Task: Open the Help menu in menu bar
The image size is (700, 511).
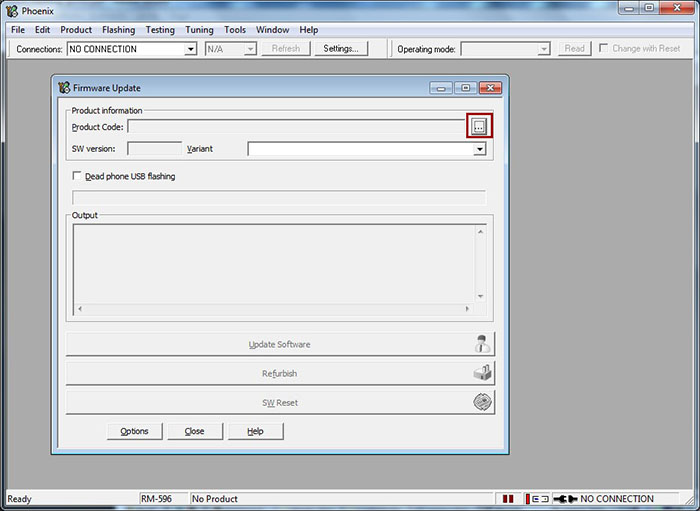Action: [308, 30]
